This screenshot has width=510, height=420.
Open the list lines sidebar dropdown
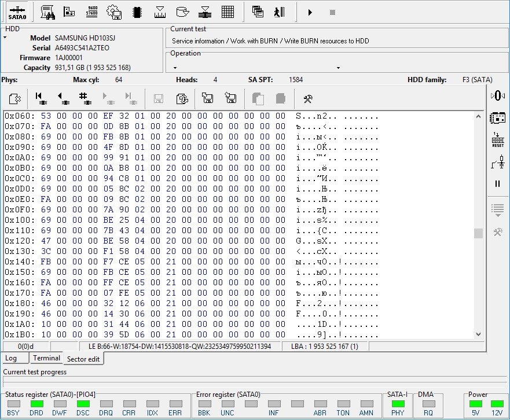point(498,210)
